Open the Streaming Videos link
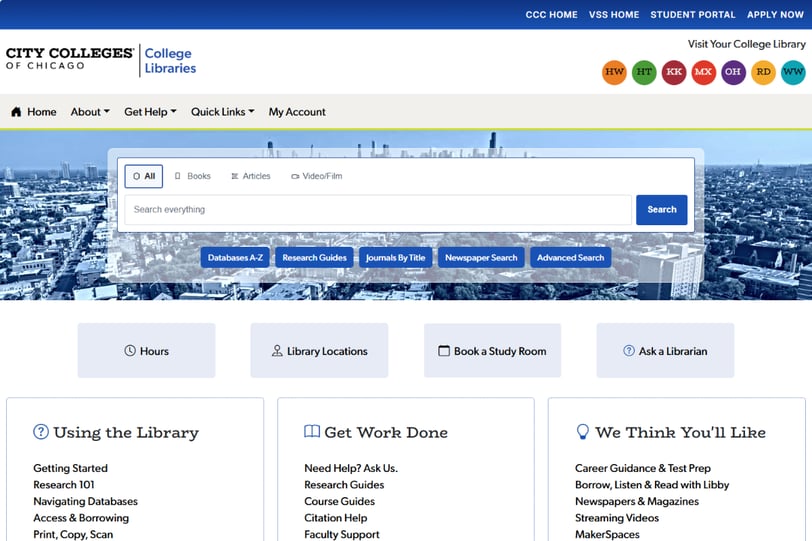This screenshot has height=541, width=812. pos(617,518)
